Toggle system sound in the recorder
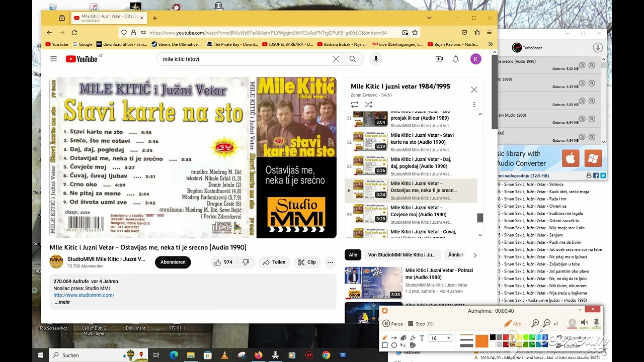 (x=584, y=323)
